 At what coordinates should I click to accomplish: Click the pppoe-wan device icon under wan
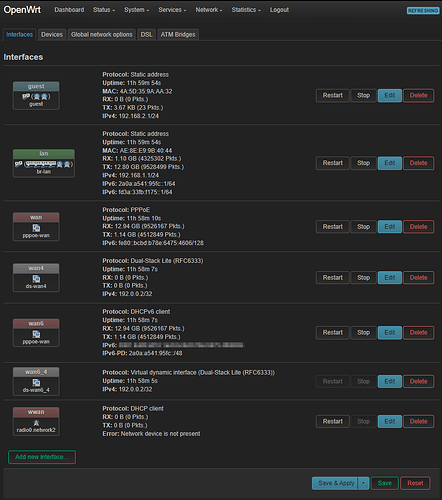(36, 228)
